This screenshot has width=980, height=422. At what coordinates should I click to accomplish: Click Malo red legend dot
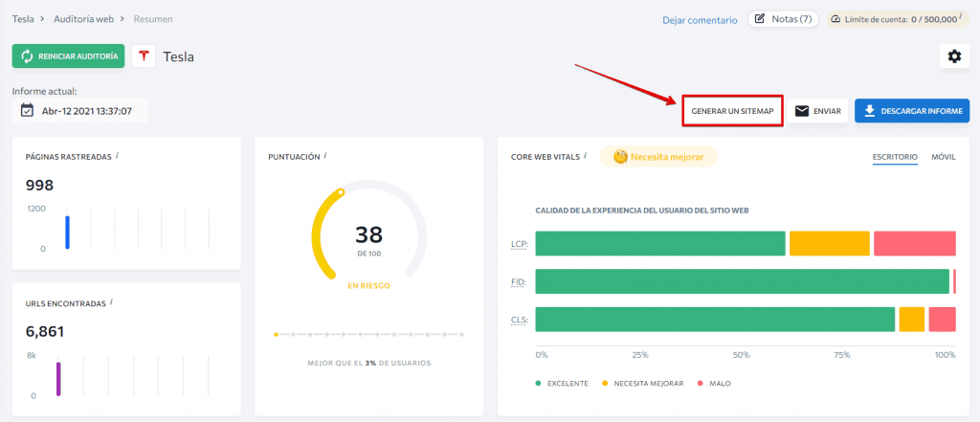pos(700,383)
